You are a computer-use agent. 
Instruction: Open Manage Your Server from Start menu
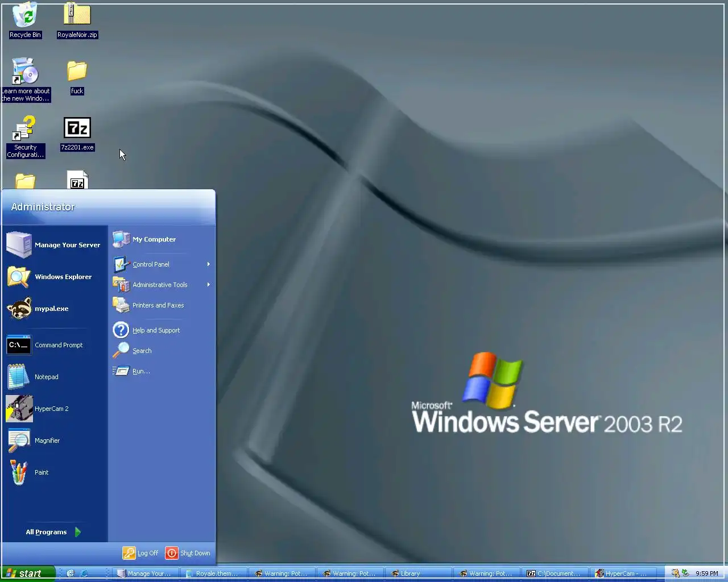tap(55, 245)
